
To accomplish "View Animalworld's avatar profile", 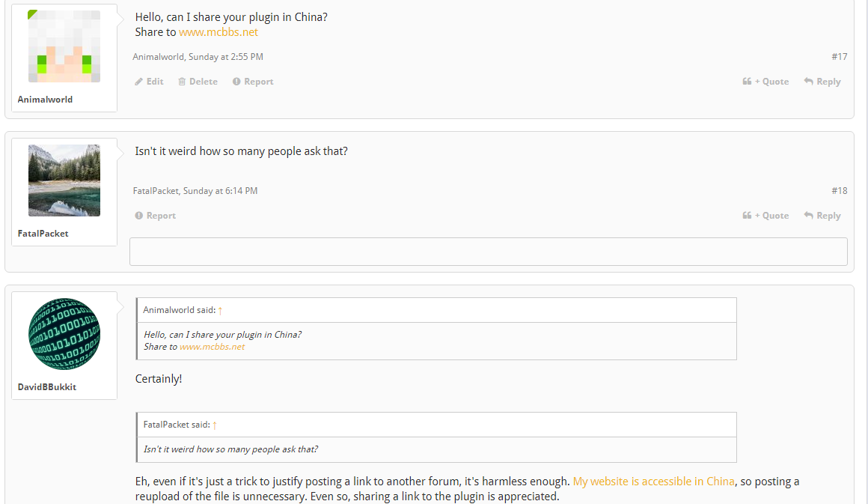I will click(64, 46).
